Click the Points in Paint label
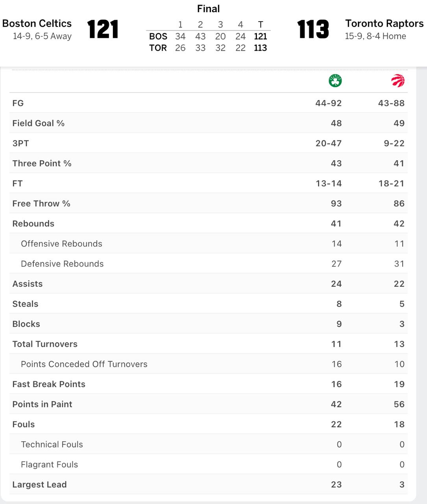427x504 pixels. click(x=42, y=404)
